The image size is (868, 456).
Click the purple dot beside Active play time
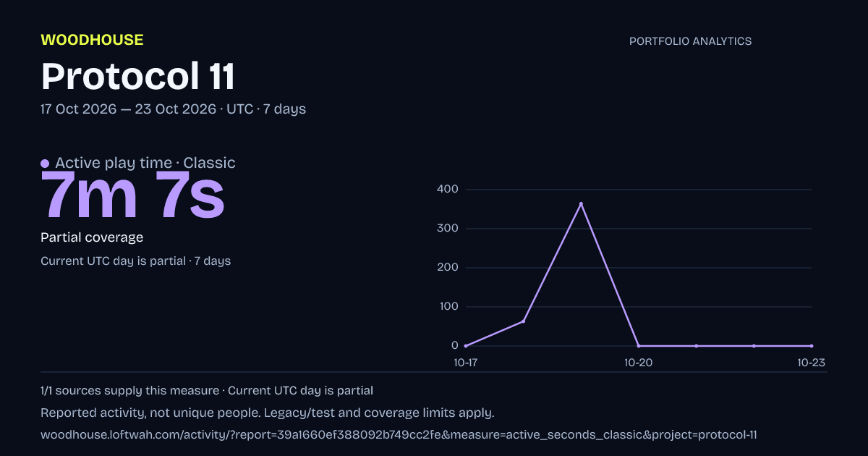point(45,164)
